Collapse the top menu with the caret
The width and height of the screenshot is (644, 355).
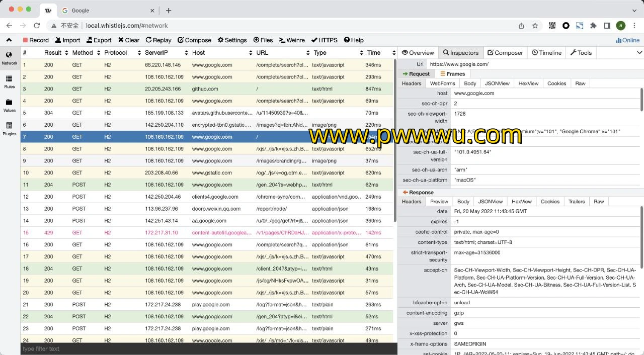pos(9,40)
